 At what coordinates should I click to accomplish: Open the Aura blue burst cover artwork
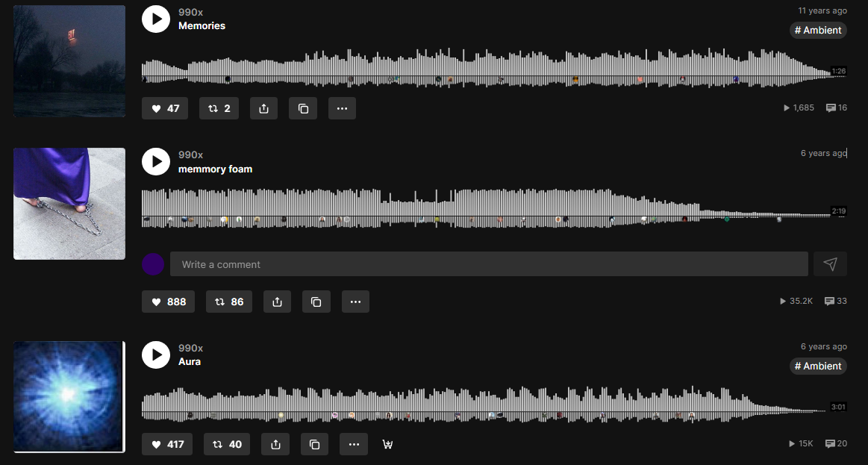pyautogui.click(x=69, y=396)
